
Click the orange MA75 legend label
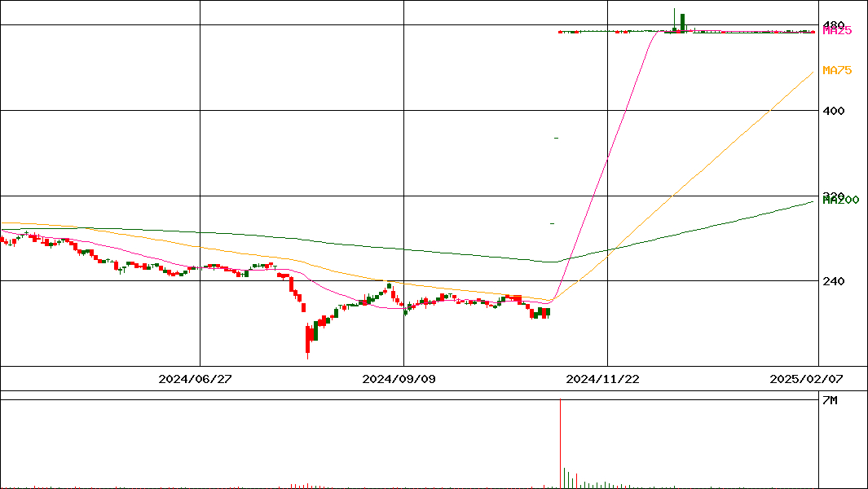[837, 70]
